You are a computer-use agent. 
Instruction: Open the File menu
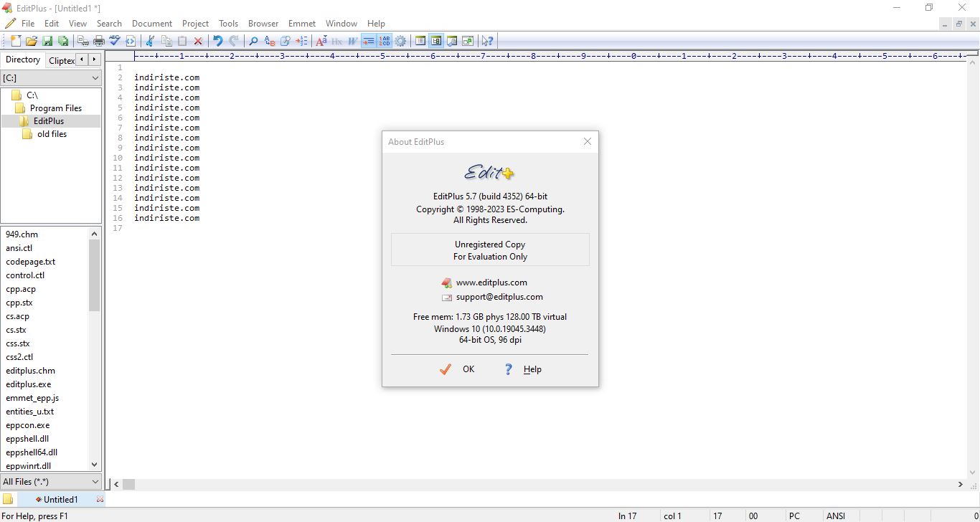click(x=28, y=24)
